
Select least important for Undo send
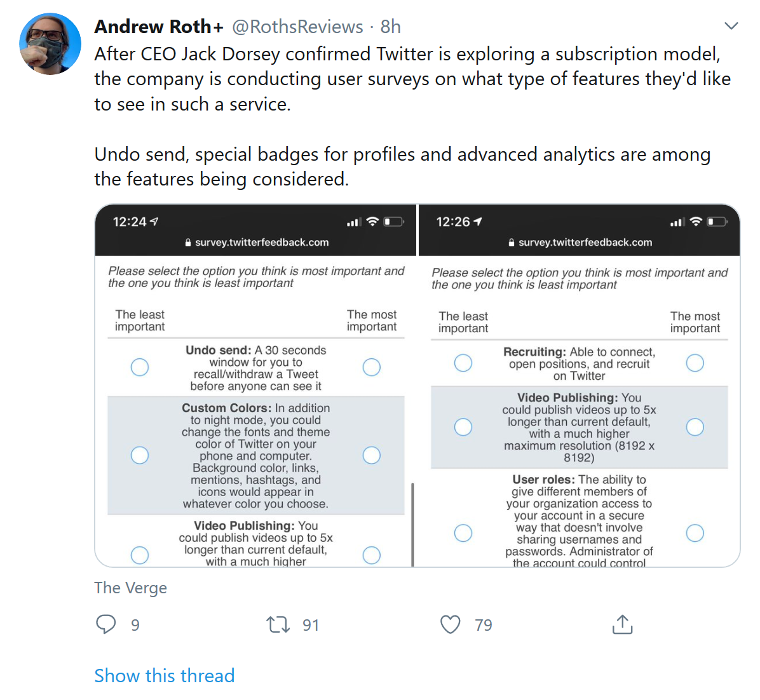point(140,367)
